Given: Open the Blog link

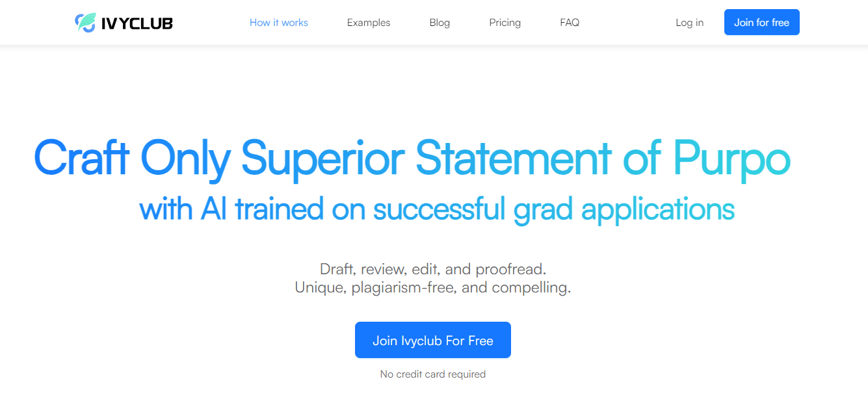Looking at the screenshot, I should [x=440, y=23].
